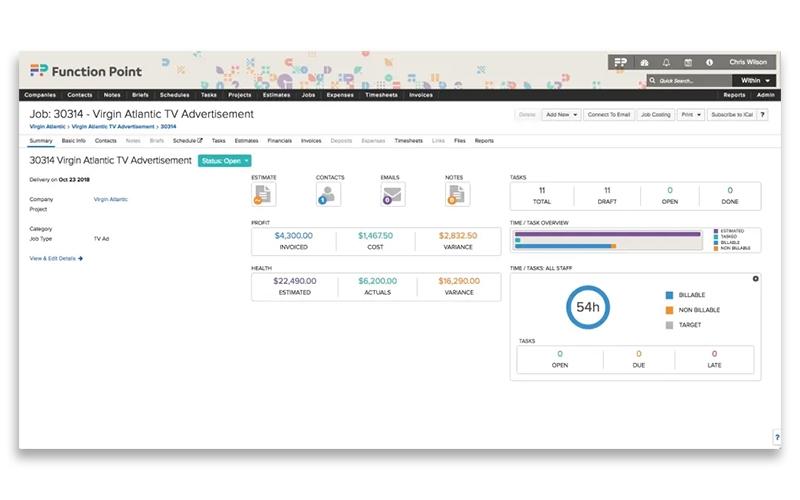The width and height of the screenshot is (800, 500).
Task: Open the calendar icon in header
Action: coord(688,62)
